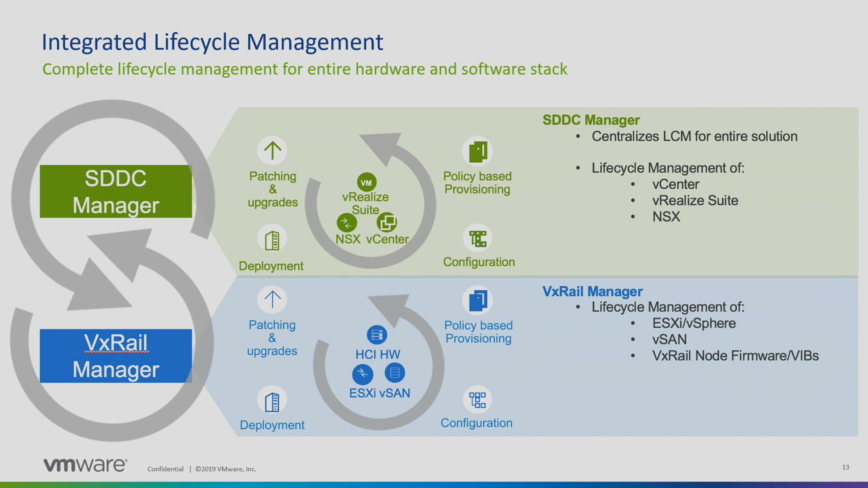Click the blue Patching & upgrades arrow icon
The height and width of the screenshot is (488, 868).
pos(272,299)
